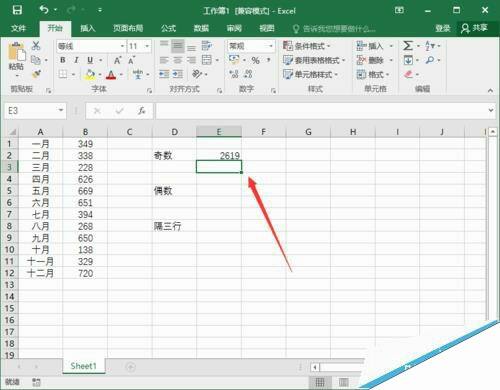Toggle Italic formatting
This screenshot has height=390, width=500.
click(x=76, y=60)
